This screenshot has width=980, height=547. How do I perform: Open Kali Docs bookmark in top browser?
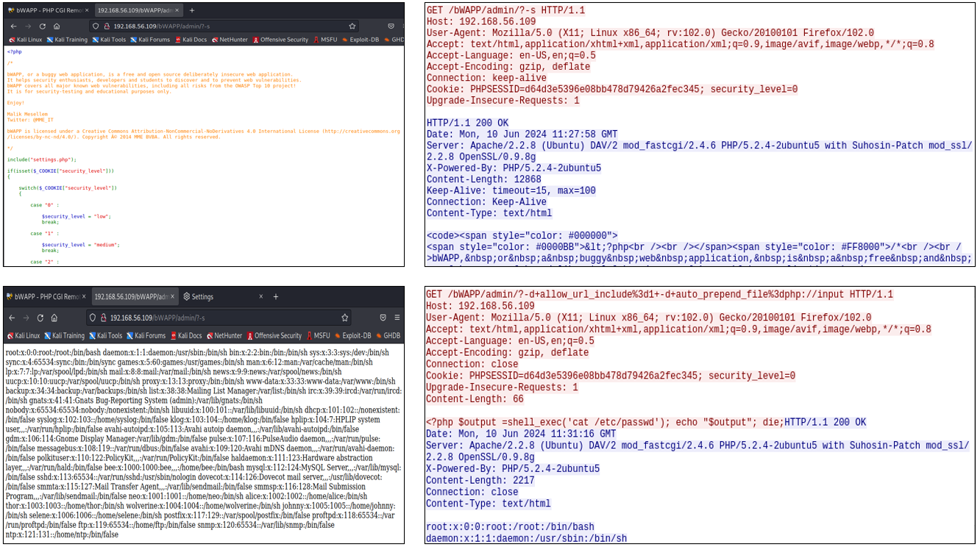point(191,40)
